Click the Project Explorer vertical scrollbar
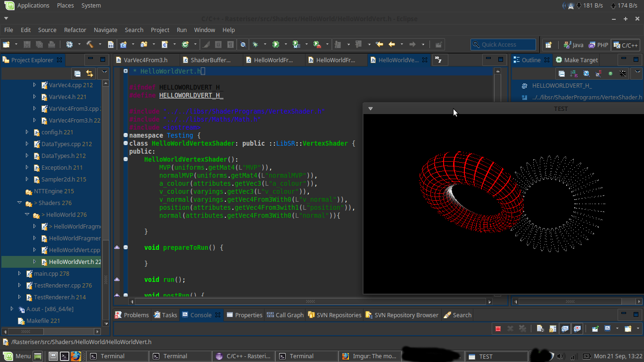Image resolution: width=644 pixels, height=362 pixels. [105, 203]
